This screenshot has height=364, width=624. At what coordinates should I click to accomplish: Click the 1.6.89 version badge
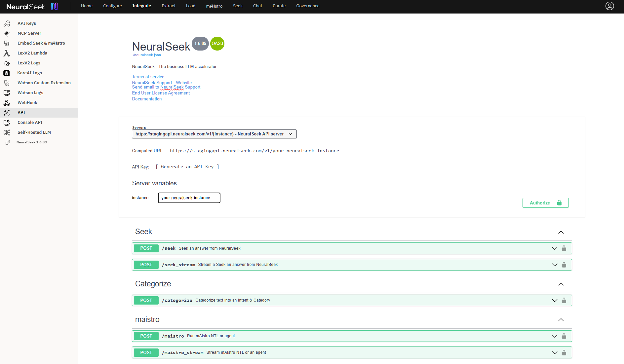200,44
